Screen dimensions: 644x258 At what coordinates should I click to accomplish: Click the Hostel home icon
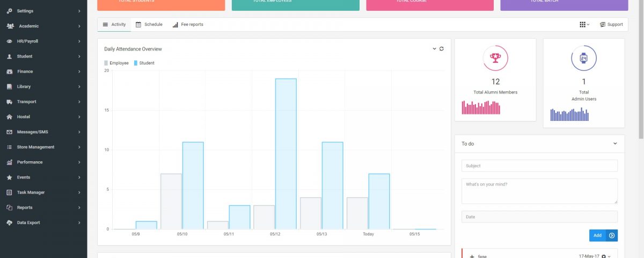(x=10, y=117)
